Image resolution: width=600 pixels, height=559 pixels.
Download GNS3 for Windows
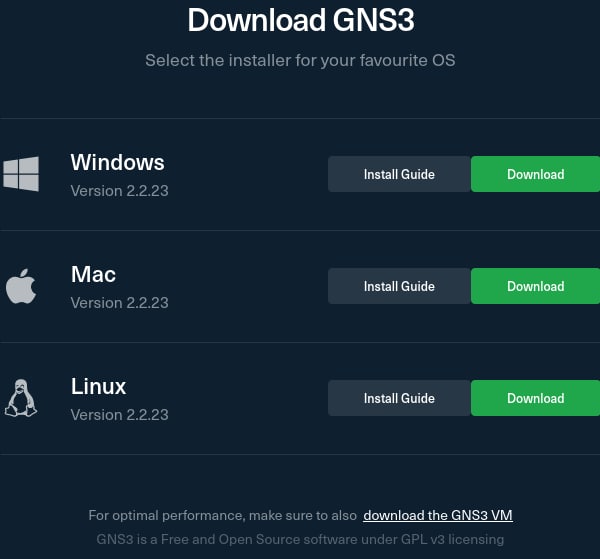(x=535, y=174)
